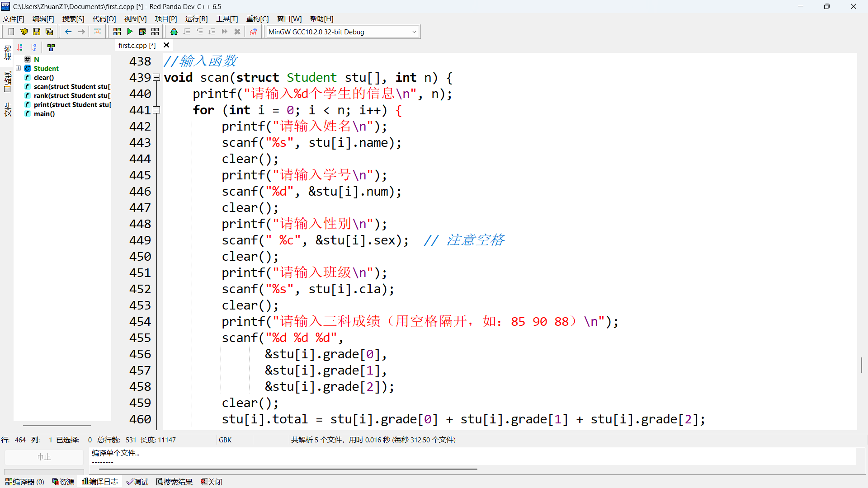Click the navigate back arrow
Screen dimensions: 868x488
(68, 32)
